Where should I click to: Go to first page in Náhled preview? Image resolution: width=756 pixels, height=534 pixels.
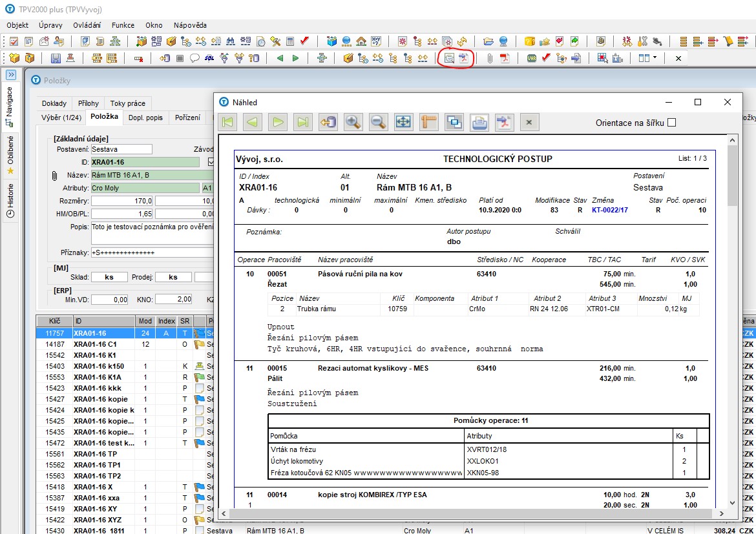pyautogui.click(x=227, y=123)
